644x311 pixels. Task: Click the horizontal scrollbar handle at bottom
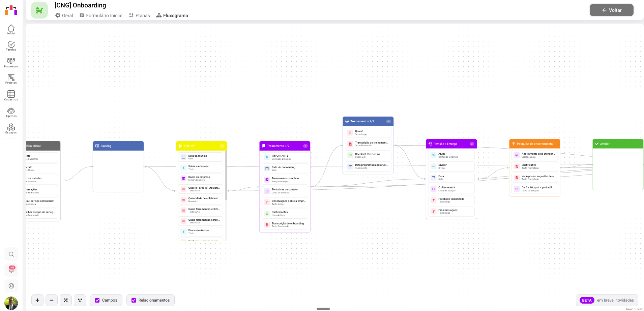323,309
